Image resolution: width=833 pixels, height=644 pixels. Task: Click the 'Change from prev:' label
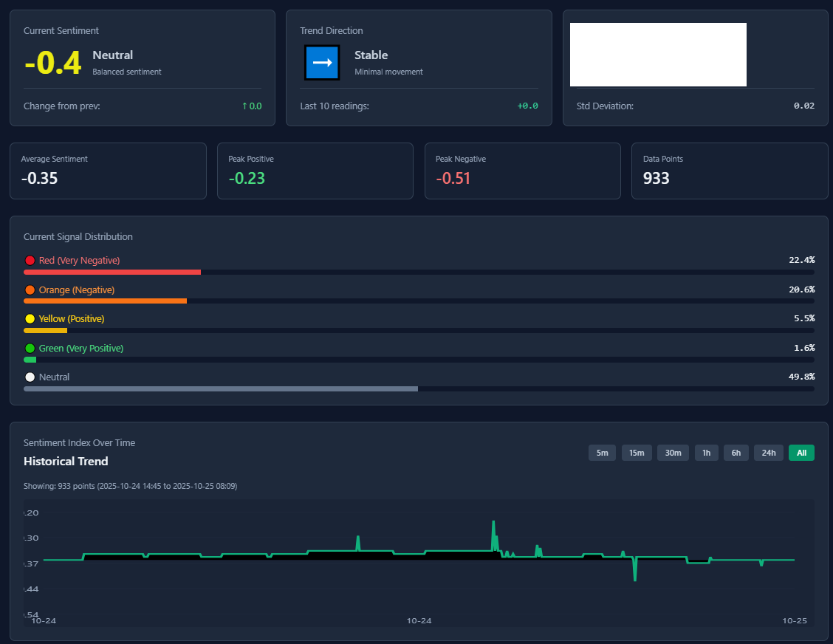(61, 106)
